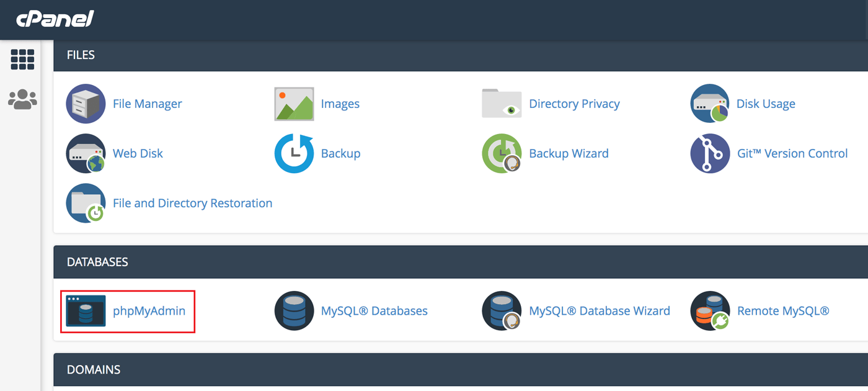Image resolution: width=868 pixels, height=391 pixels.
Task: Click the Disk Usage icon
Action: (710, 104)
